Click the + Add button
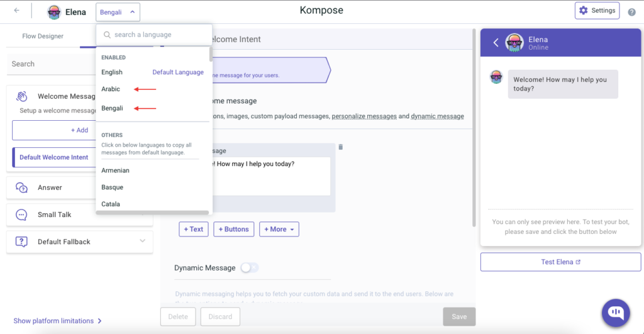This screenshot has height=334, width=644. point(80,130)
